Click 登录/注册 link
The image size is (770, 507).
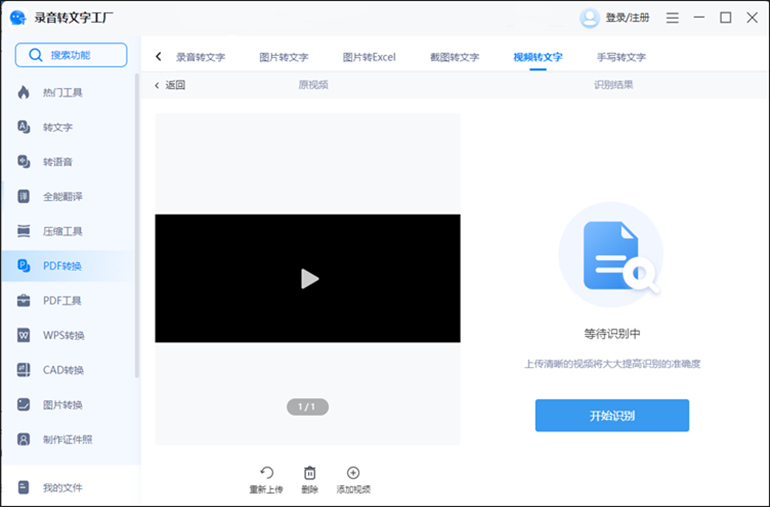pyautogui.click(x=628, y=18)
